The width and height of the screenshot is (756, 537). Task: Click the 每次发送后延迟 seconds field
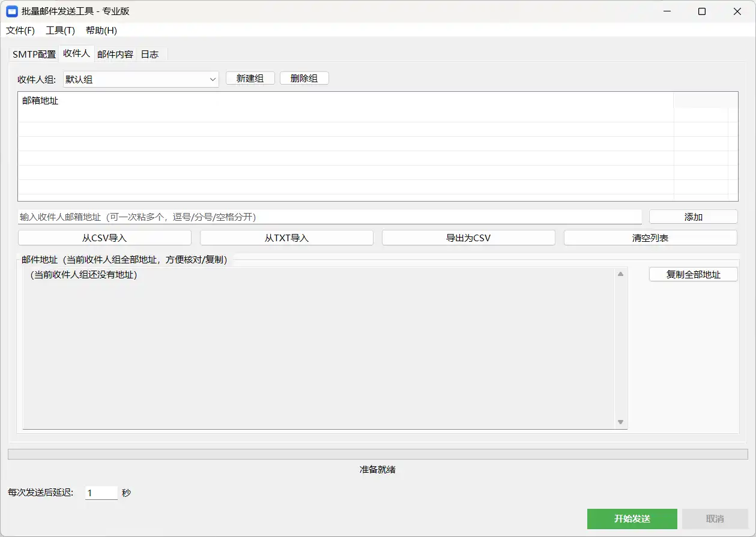101,493
